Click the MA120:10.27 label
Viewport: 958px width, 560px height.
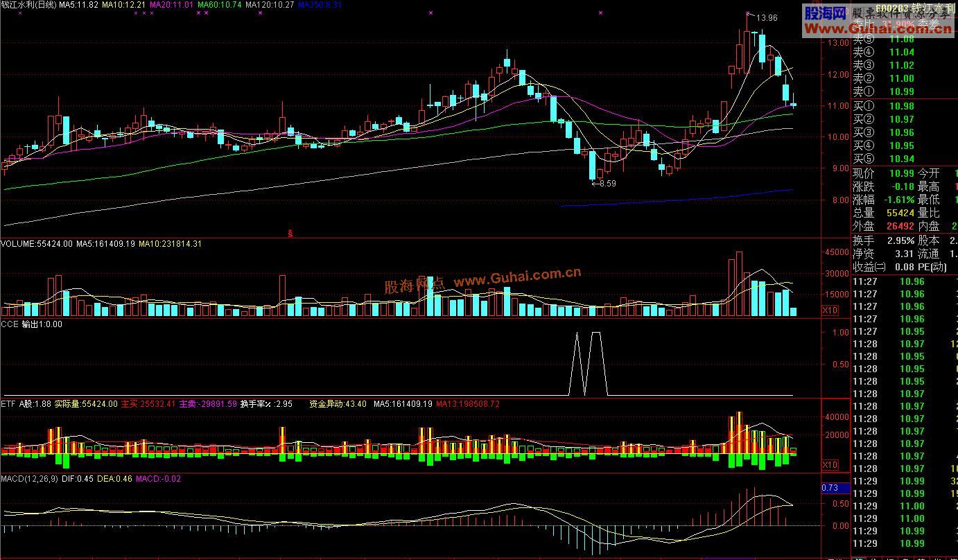[270, 5]
